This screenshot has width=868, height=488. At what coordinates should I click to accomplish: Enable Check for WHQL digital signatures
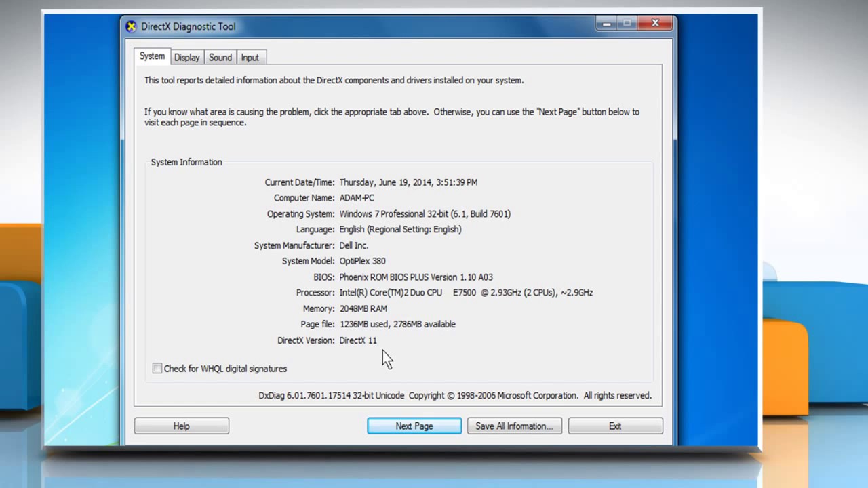click(157, 369)
